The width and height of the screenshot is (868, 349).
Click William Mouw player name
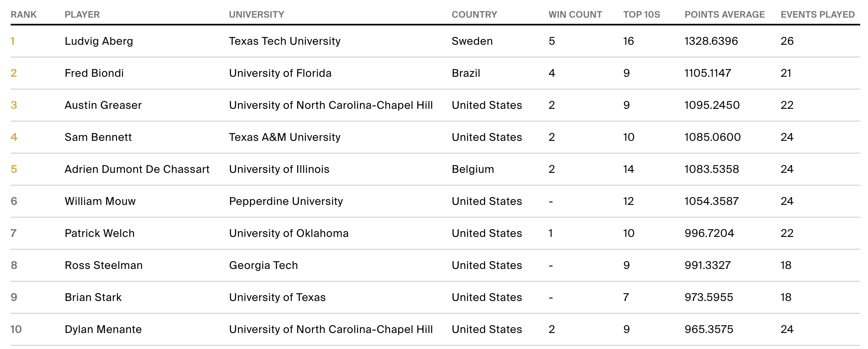[100, 201]
